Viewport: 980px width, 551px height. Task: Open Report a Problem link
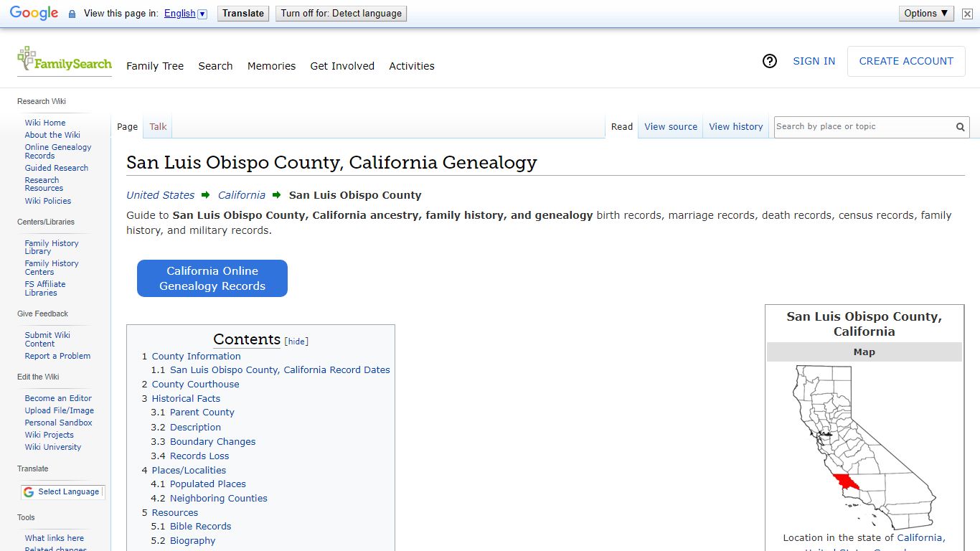click(x=57, y=356)
